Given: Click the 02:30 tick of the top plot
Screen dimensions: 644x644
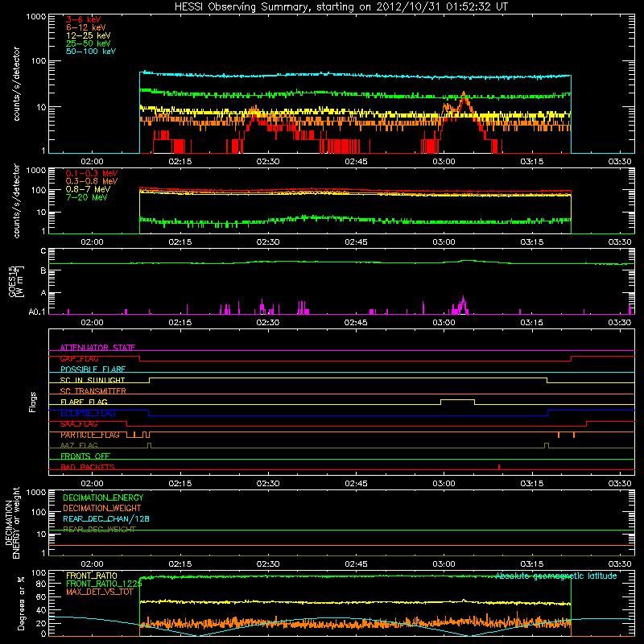Looking at the screenshot, I should pos(268,162).
